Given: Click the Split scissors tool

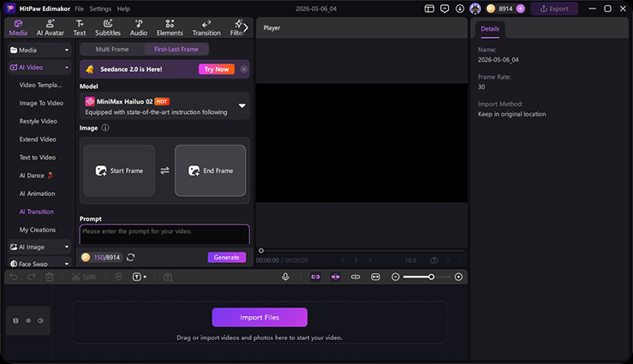Looking at the screenshot, I should pos(84,277).
